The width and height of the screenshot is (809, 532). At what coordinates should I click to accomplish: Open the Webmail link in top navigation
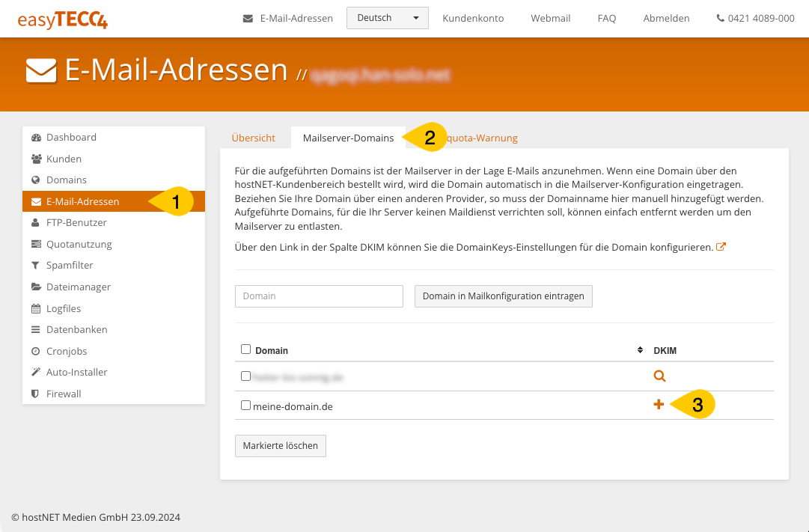coord(550,19)
